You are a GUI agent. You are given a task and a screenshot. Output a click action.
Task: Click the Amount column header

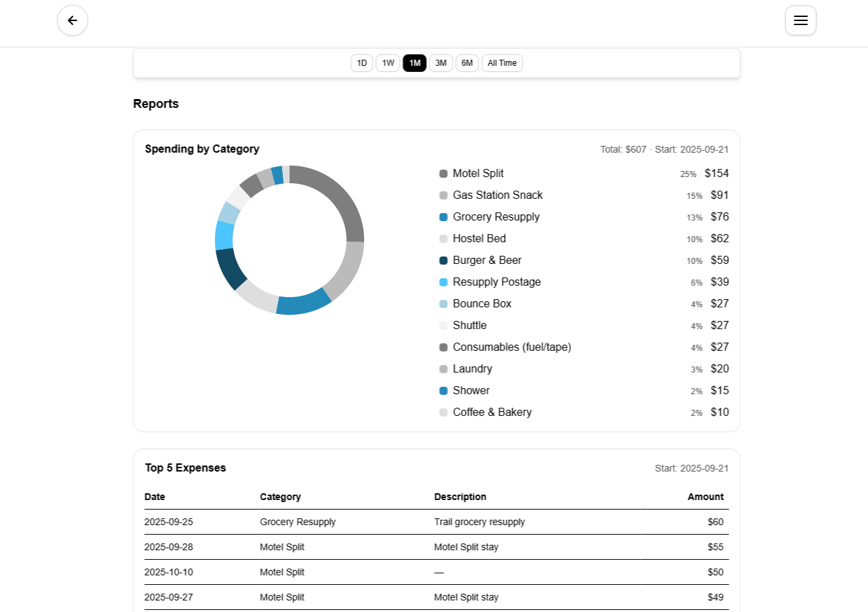click(x=705, y=497)
